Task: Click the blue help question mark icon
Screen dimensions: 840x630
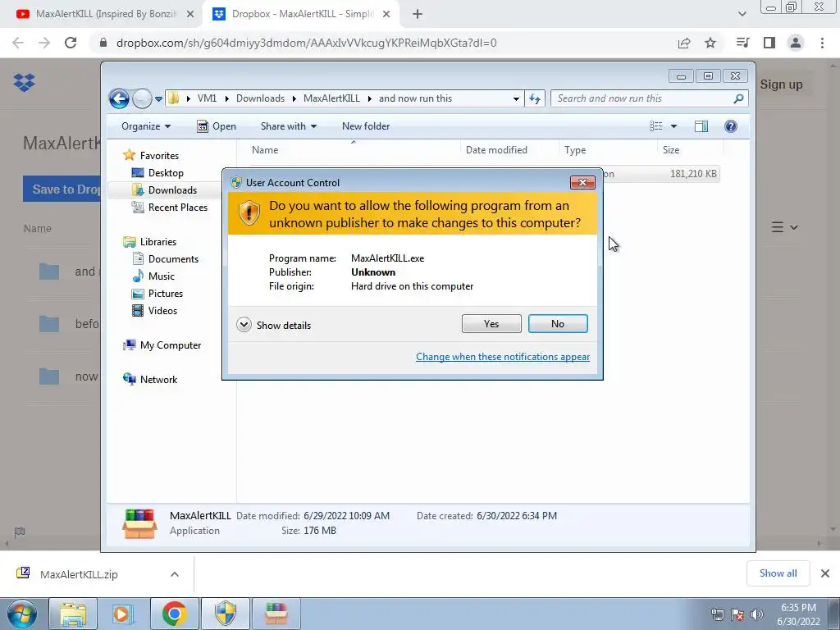Action: (731, 126)
